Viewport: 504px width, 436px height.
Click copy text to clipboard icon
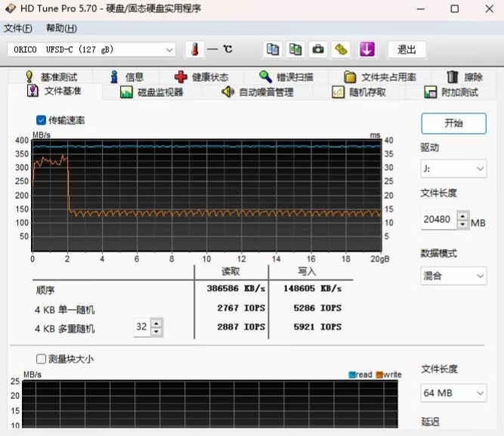pos(273,50)
